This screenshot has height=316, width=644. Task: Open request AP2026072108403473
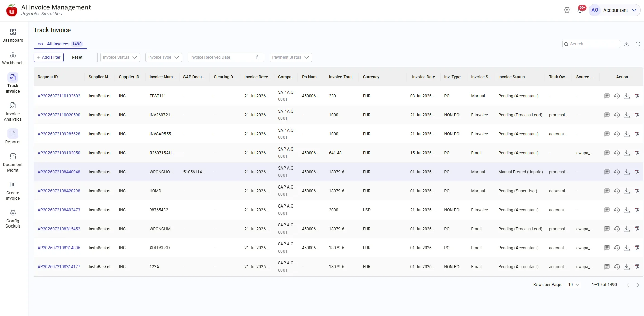(59, 210)
